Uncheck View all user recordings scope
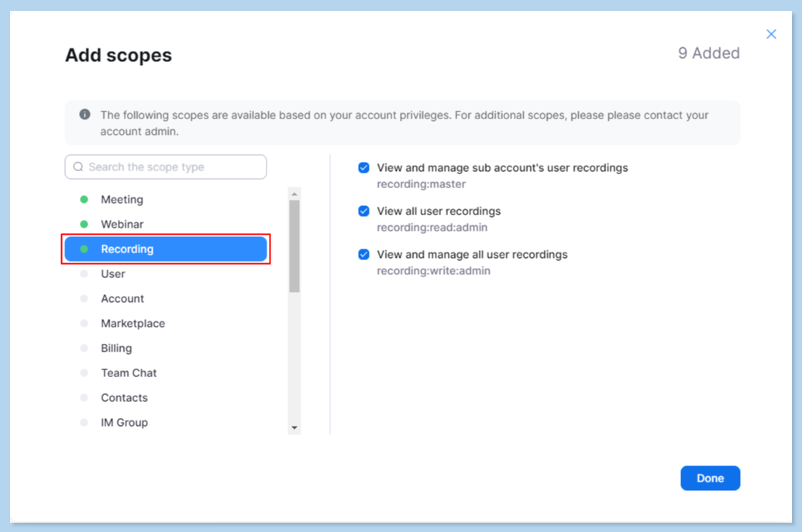 coord(363,211)
